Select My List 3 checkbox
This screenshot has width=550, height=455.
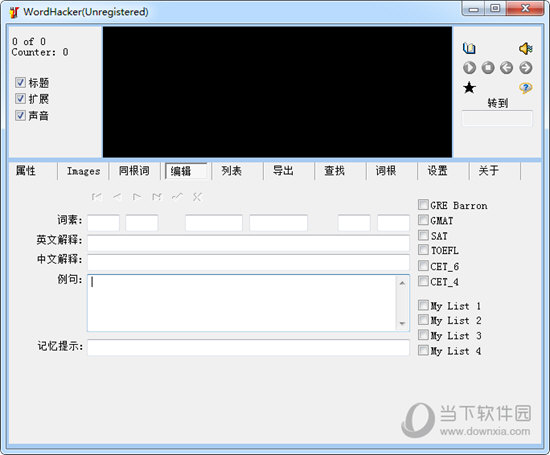423,335
